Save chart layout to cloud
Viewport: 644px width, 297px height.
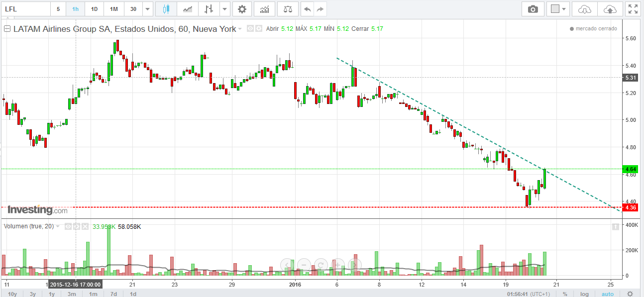(x=609, y=9)
